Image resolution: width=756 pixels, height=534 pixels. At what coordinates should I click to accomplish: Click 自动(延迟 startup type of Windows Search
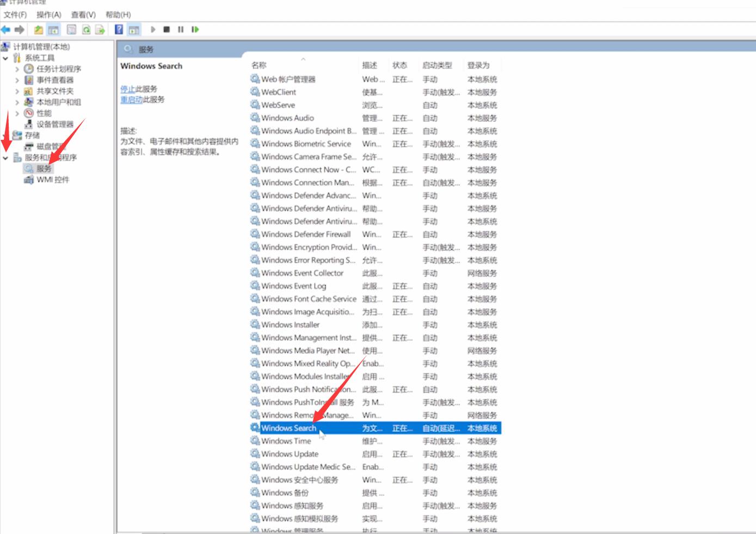pos(441,429)
